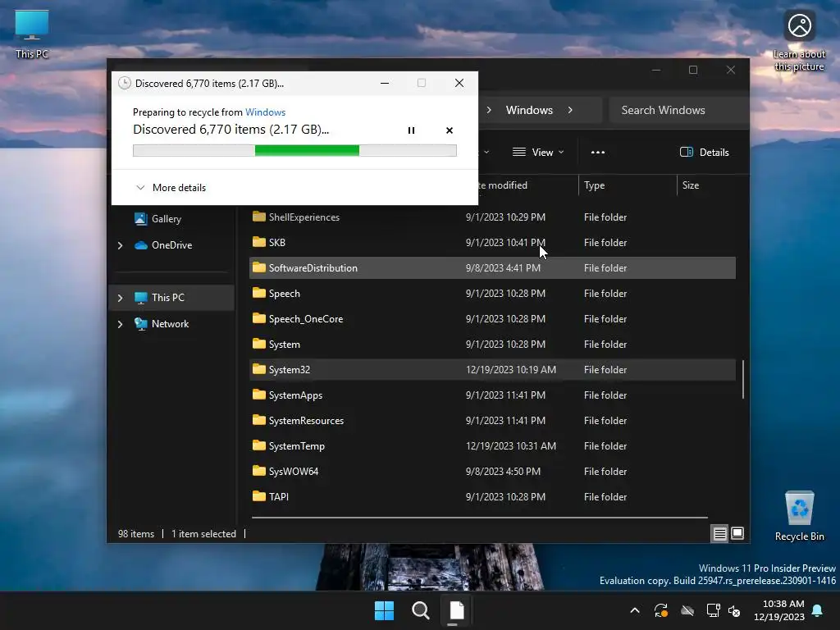Open Windows Update tray icon
Image resolution: width=840 pixels, height=630 pixels.
(661, 610)
